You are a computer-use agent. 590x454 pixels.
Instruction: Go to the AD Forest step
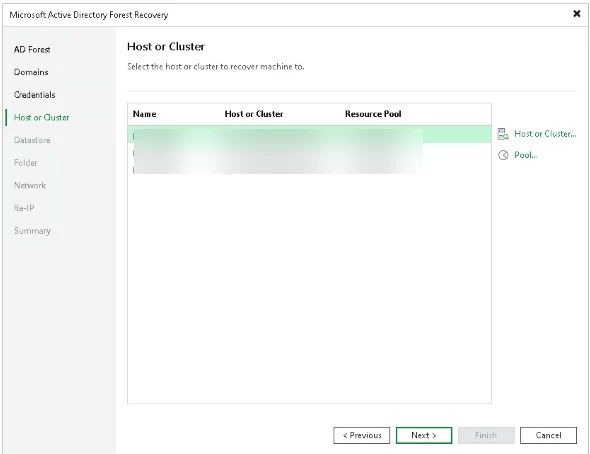[32, 50]
